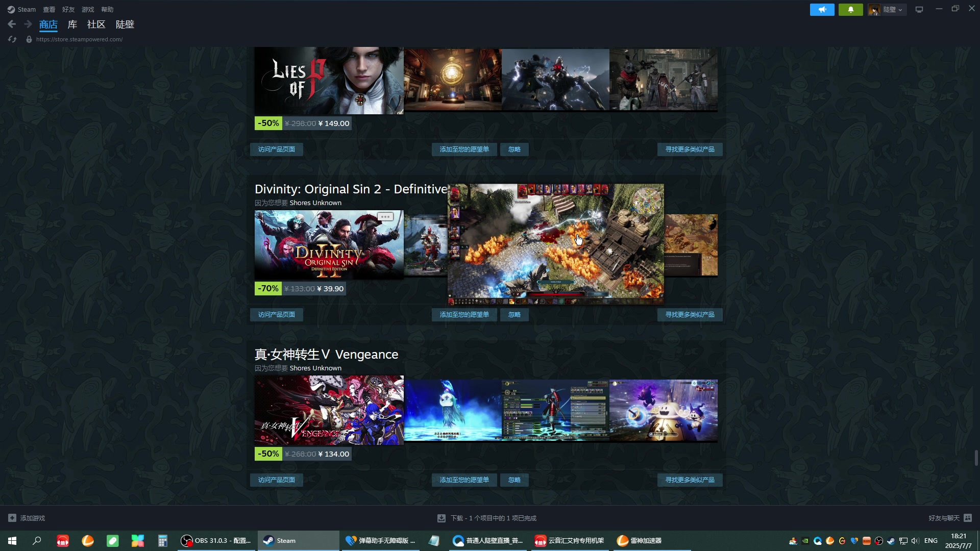Screen dimensions: 980x551
Task: Open Windows taskbar search magnifier
Action: 37,541
